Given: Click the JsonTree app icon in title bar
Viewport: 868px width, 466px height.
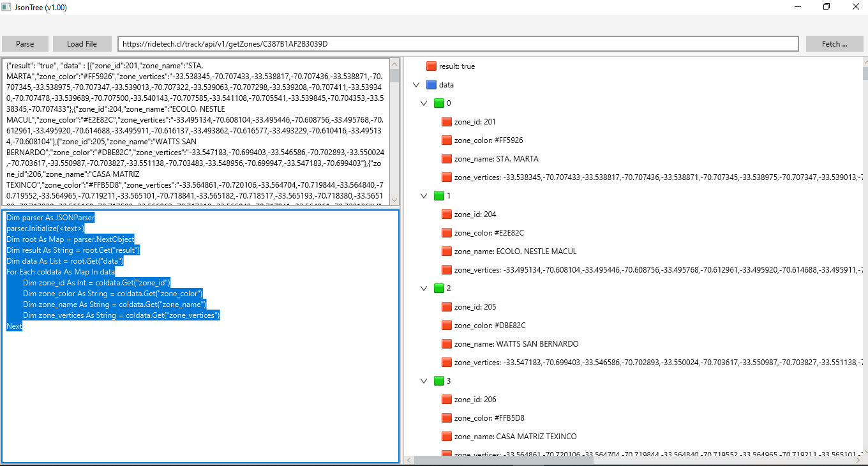Looking at the screenshot, I should click(x=7, y=7).
